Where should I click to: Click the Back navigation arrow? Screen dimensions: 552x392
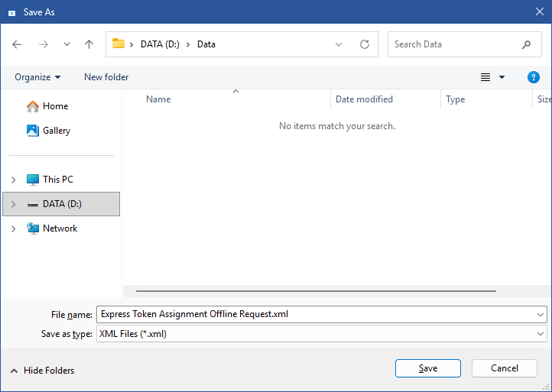pyautogui.click(x=18, y=44)
